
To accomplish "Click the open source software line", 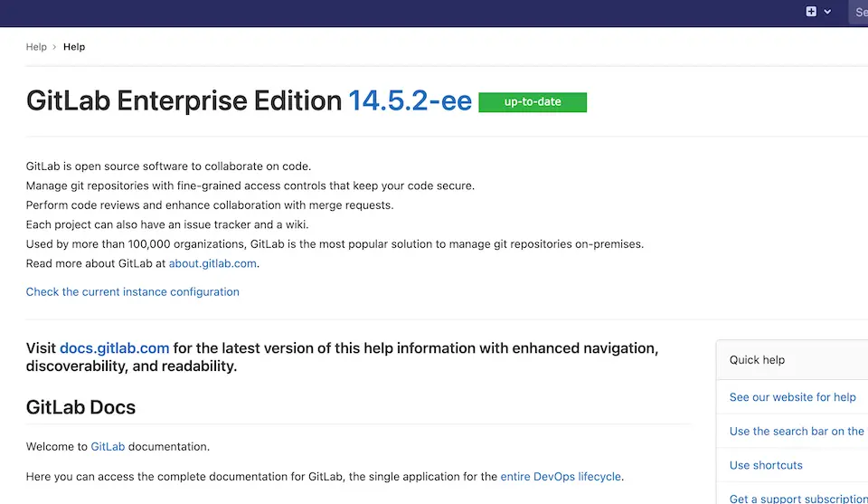I will [169, 166].
